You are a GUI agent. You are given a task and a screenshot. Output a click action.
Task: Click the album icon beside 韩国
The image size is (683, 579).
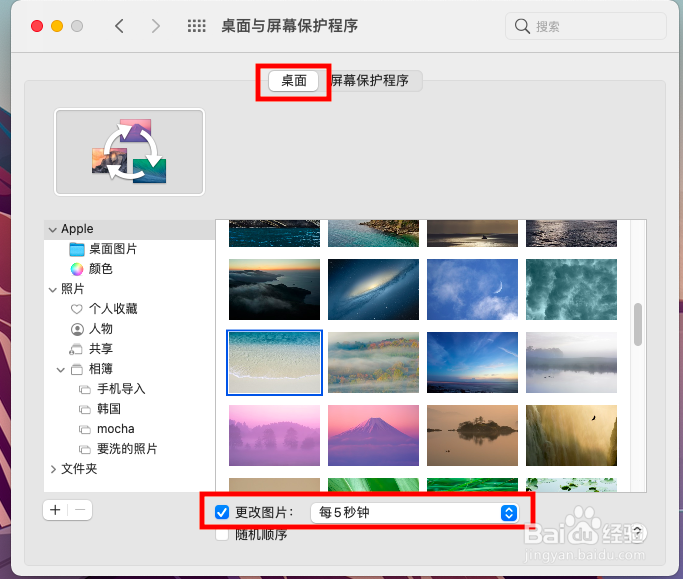85,409
